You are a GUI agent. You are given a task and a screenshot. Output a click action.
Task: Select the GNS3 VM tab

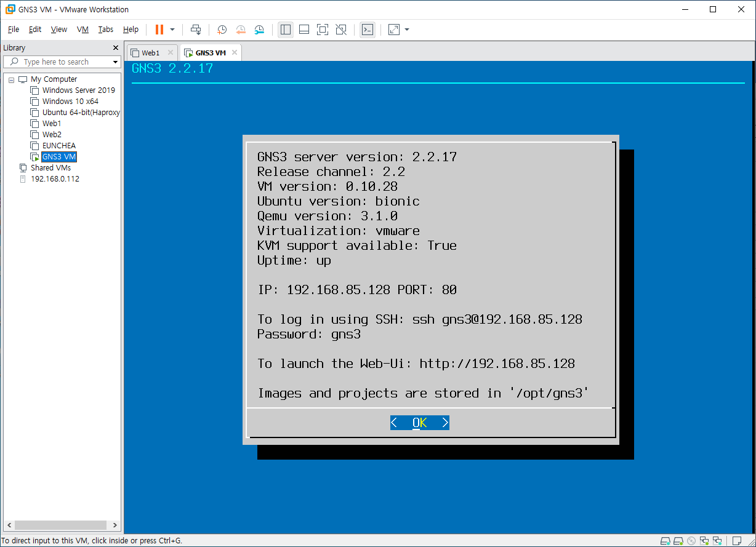coord(211,53)
